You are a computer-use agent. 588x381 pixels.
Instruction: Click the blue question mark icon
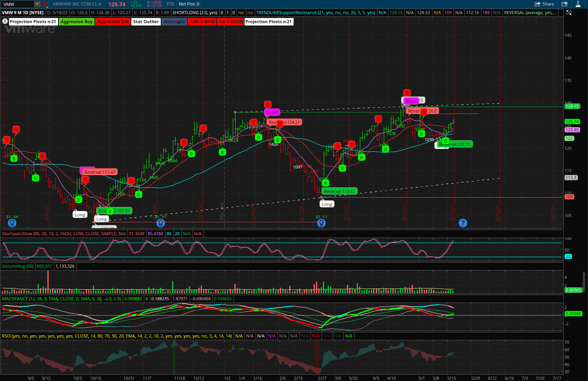coord(463,223)
